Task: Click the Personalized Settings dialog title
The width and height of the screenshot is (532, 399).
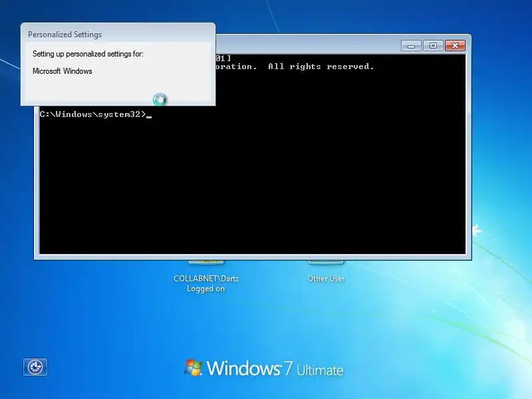Action: (65, 35)
